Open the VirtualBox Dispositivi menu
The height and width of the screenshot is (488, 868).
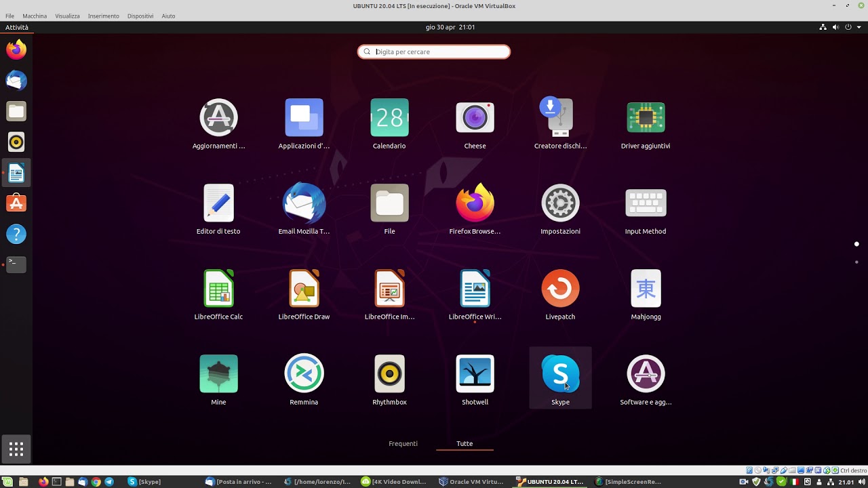(140, 16)
